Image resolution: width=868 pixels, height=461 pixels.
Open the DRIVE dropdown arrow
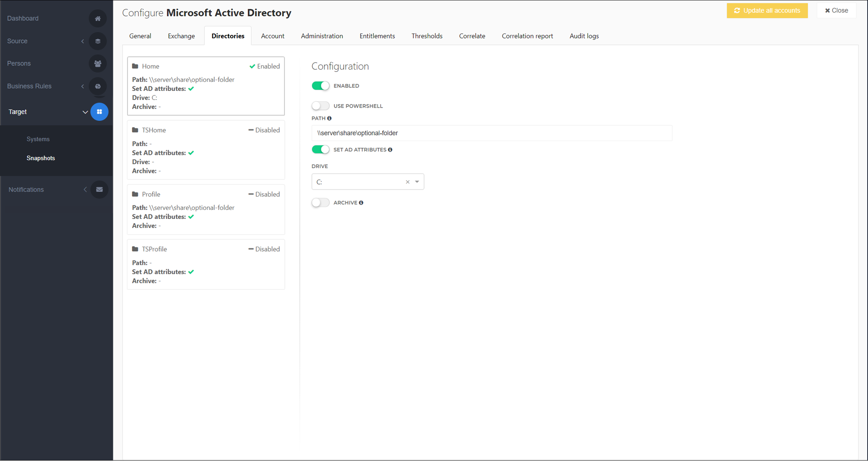click(x=417, y=182)
